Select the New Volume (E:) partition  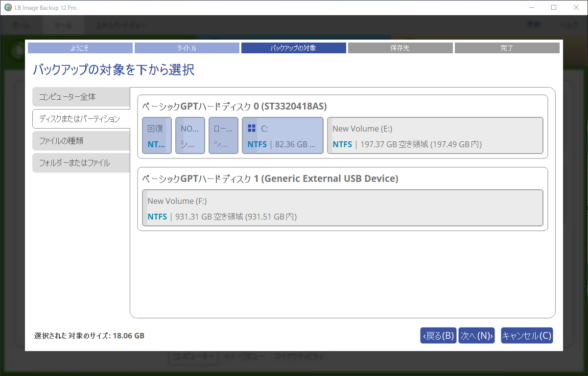435,135
